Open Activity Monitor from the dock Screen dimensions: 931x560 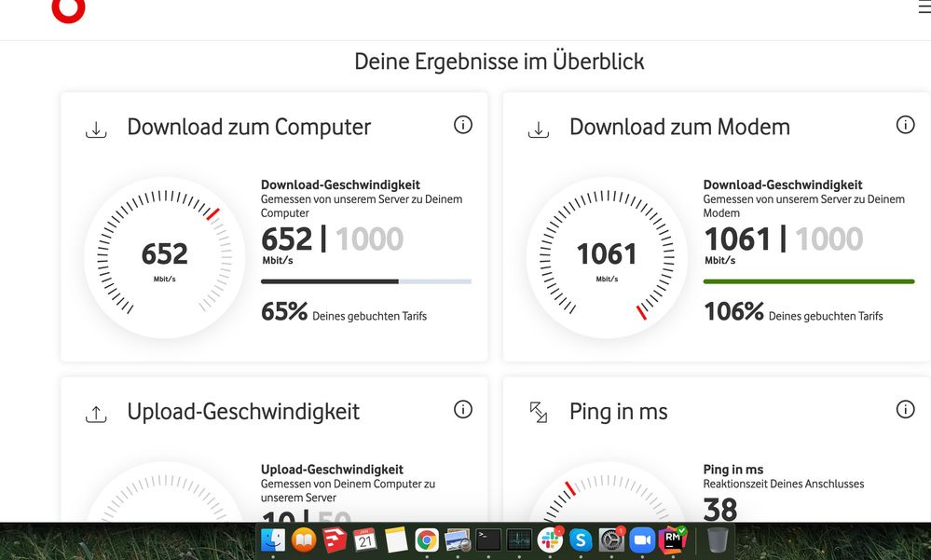tap(519, 540)
